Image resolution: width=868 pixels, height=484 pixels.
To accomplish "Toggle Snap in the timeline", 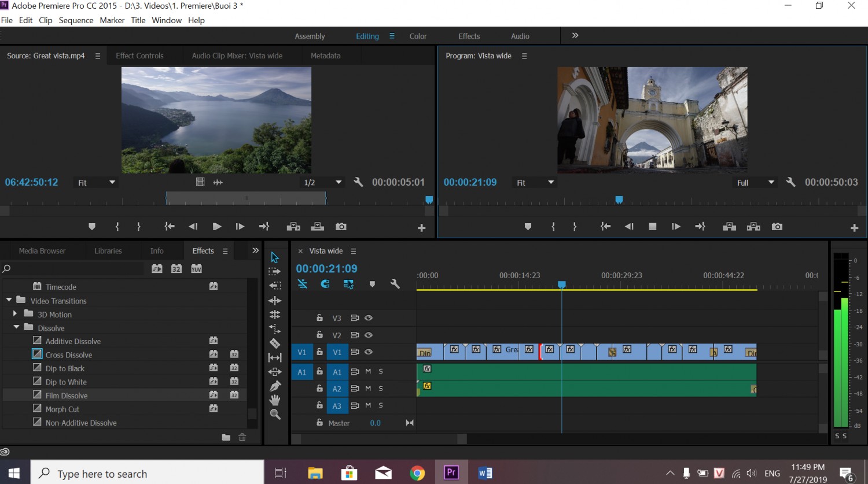I will tap(325, 284).
